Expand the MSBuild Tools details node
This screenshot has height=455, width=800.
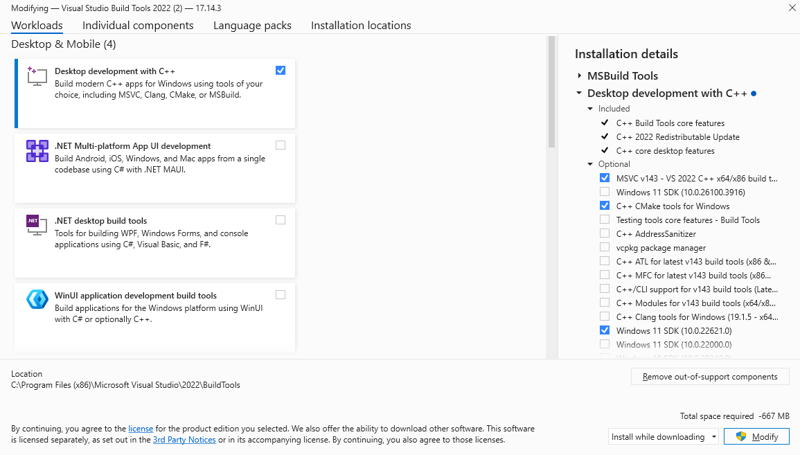tap(580, 76)
